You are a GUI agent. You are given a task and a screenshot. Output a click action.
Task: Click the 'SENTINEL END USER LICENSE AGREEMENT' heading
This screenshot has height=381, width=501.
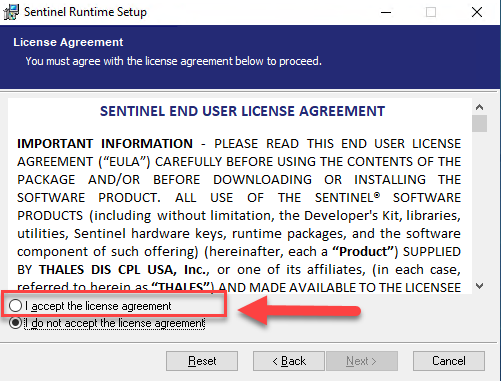point(242,111)
